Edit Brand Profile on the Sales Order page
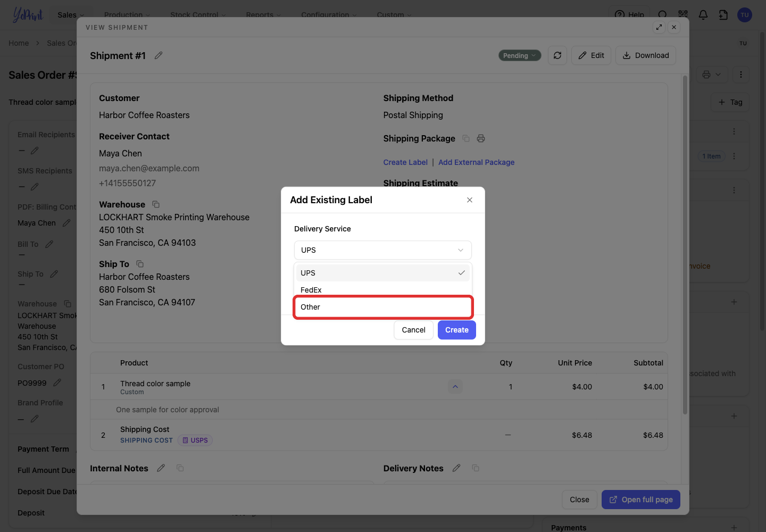Viewport: 766px width, 532px height. [35, 419]
